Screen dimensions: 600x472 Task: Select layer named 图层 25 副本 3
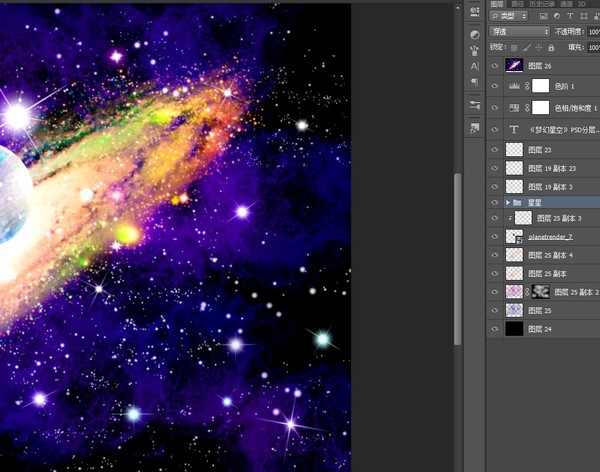click(x=559, y=218)
